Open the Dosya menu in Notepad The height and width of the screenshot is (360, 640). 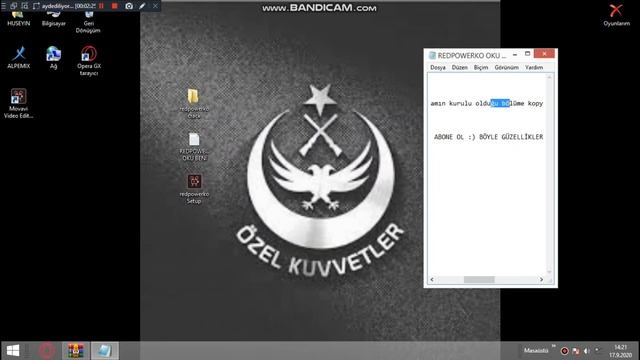[438, 67]
